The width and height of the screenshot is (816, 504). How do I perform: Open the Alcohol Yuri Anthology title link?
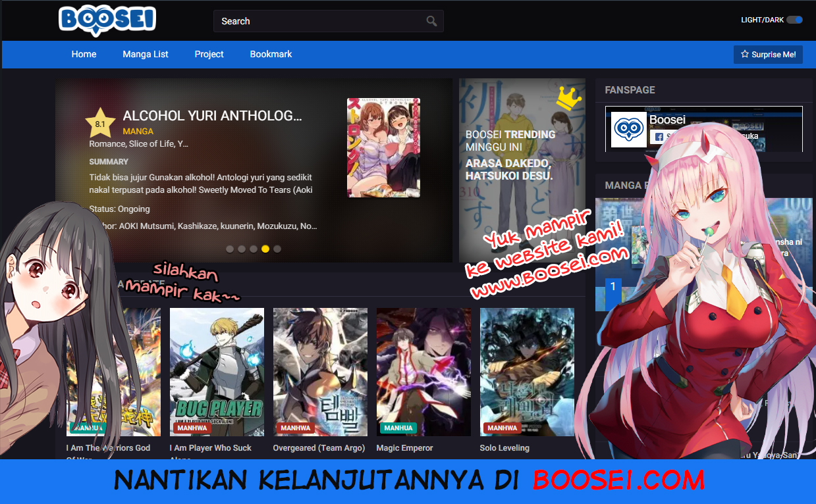213,116
